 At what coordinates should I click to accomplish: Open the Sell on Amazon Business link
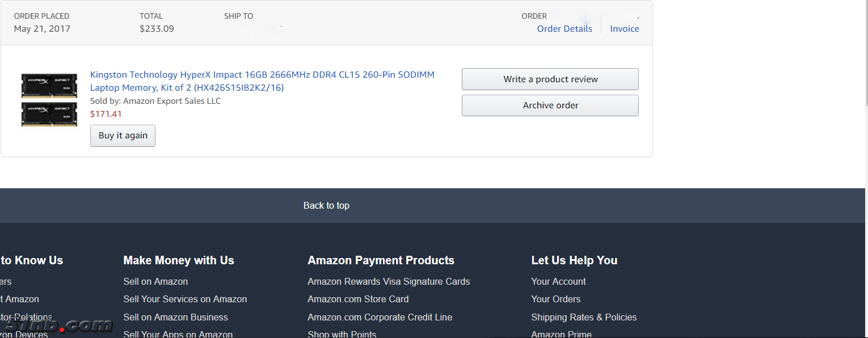coord(175,317)
